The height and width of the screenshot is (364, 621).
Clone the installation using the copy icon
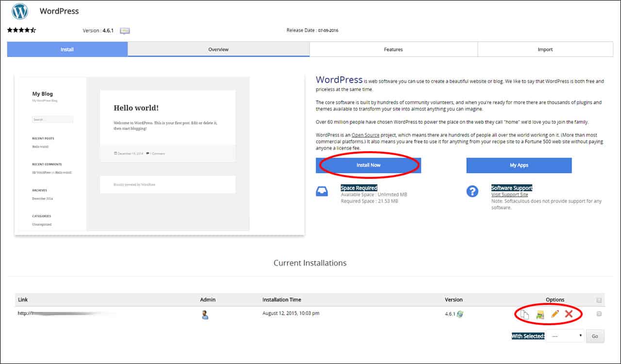tap(524, 315)
